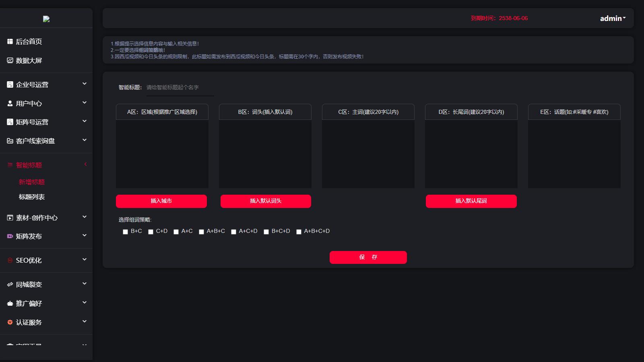Click the 客户线索询盘 folder icon

coord(10,141)
